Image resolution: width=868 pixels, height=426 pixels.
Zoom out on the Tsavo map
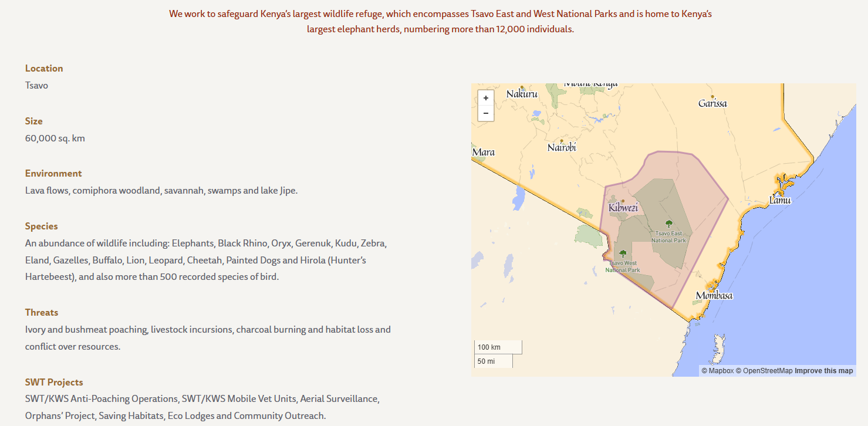[486, 113]
